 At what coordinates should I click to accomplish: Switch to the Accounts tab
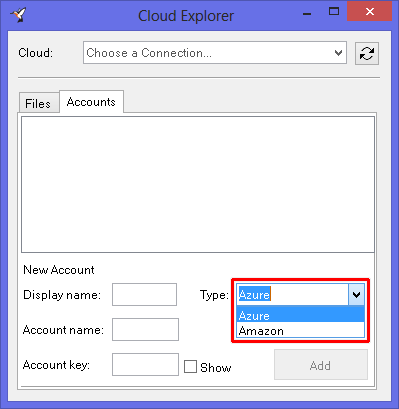(91, 102)
